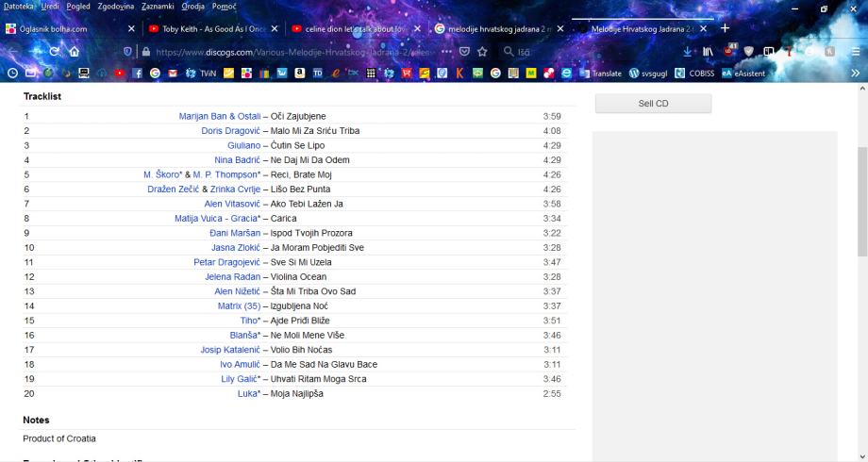The image size is (868, 462).
Task: Switch to melodije hrvatskog jadrana Google tab
Action: pyautogui.click(x=499, y=29)
